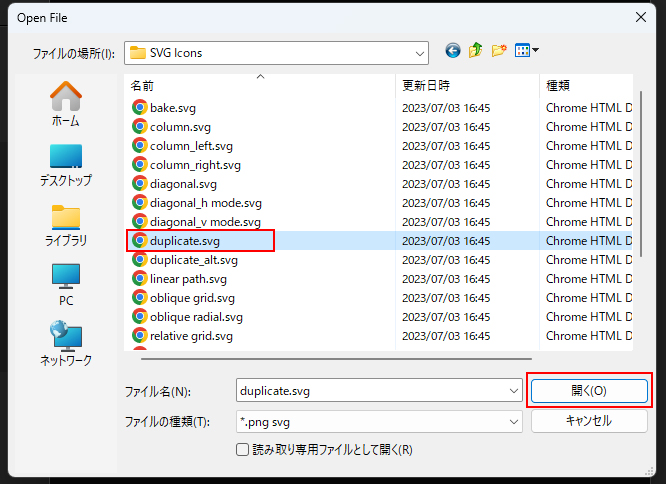Select file column.svg by name

pos(180,127)
